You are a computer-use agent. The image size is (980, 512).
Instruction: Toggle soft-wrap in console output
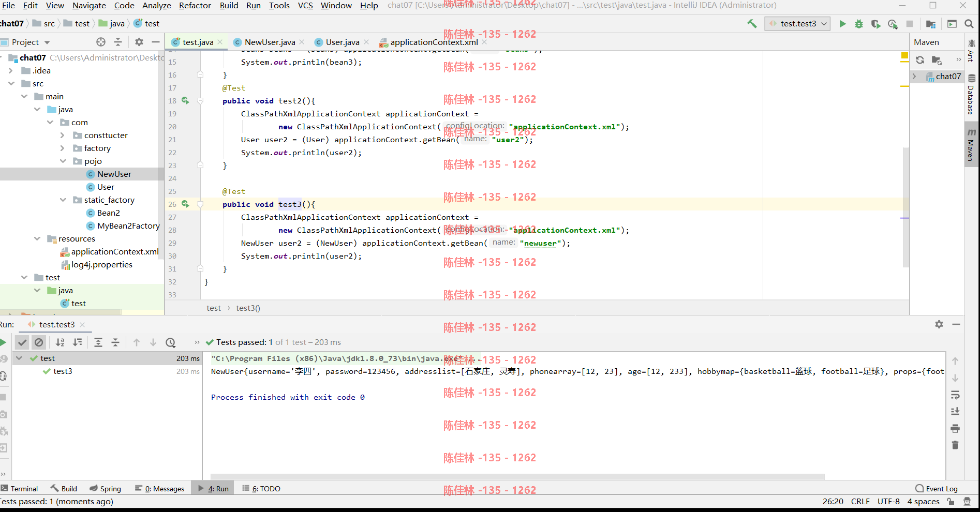click(x=955, y=395)
